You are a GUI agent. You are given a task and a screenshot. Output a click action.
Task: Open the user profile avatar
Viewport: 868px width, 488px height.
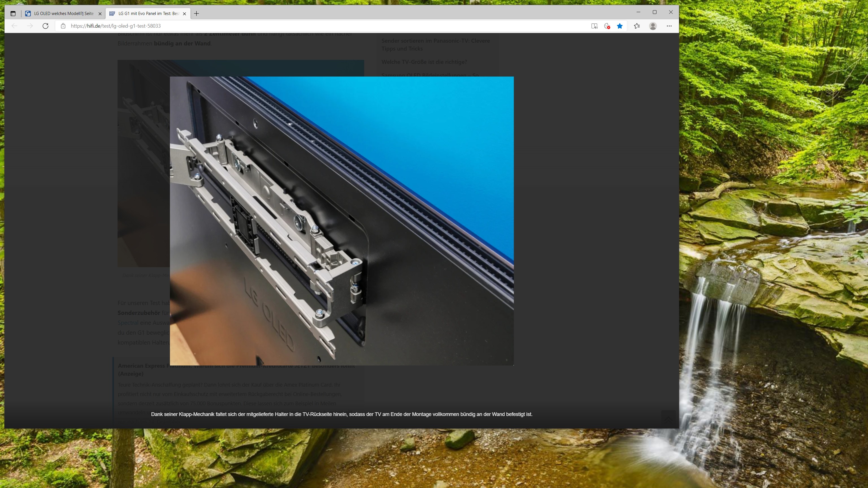(653, 26)
